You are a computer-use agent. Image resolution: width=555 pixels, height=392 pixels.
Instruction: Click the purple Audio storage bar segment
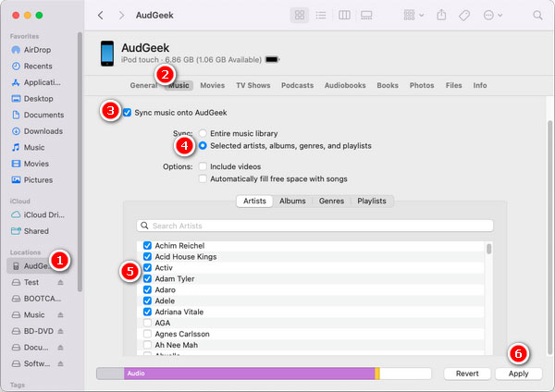pyautogui.click(x=249, y=374)
